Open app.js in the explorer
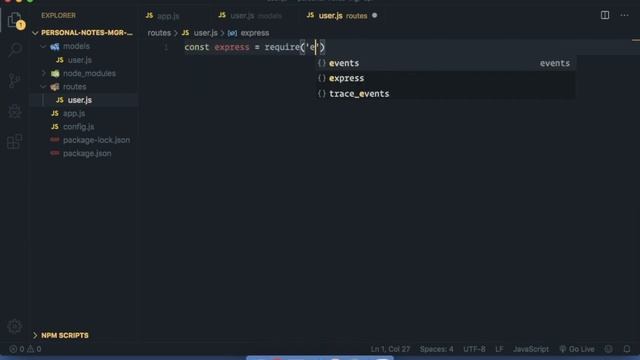 tap(74, 113)
